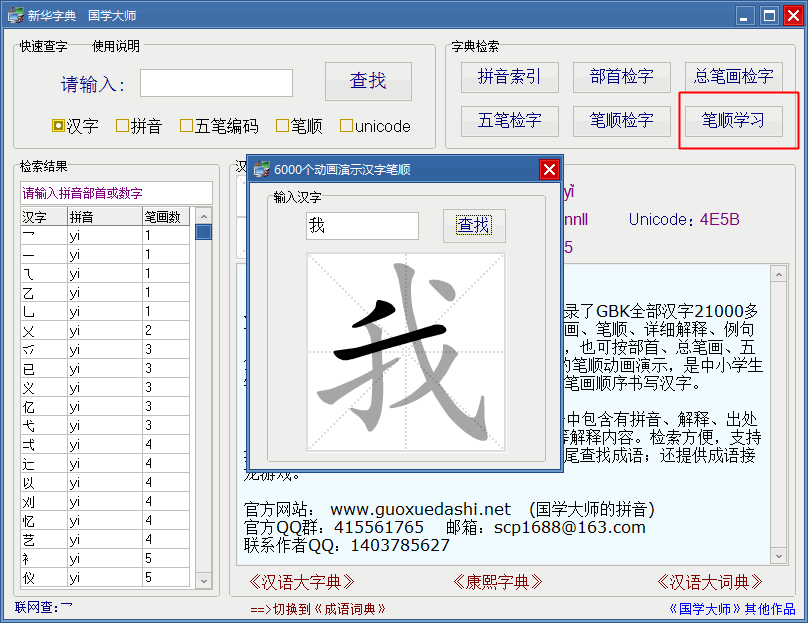This screenshot has width=808, height=623.
Task: Switch to the 快速查字 tab
Action: (43, 46)
